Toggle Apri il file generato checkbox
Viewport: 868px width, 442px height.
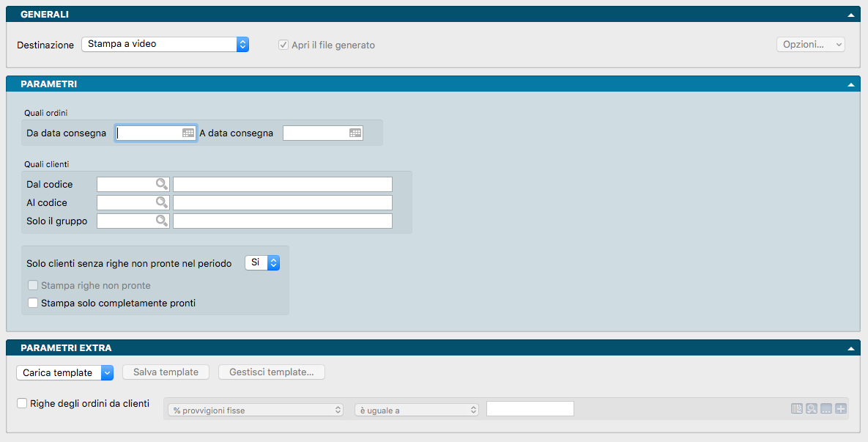[x=283, y=45]
